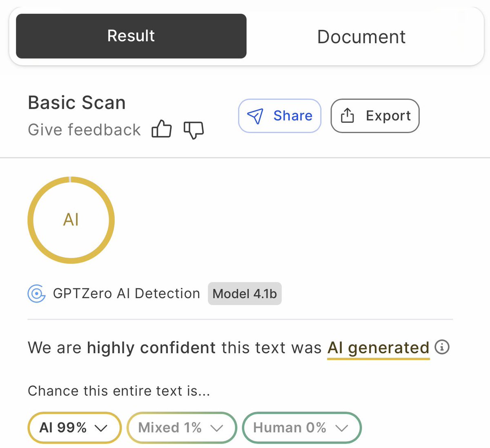Expand the AI 99% dropdown
Viewport: 490px width, 448px height.
74,428
